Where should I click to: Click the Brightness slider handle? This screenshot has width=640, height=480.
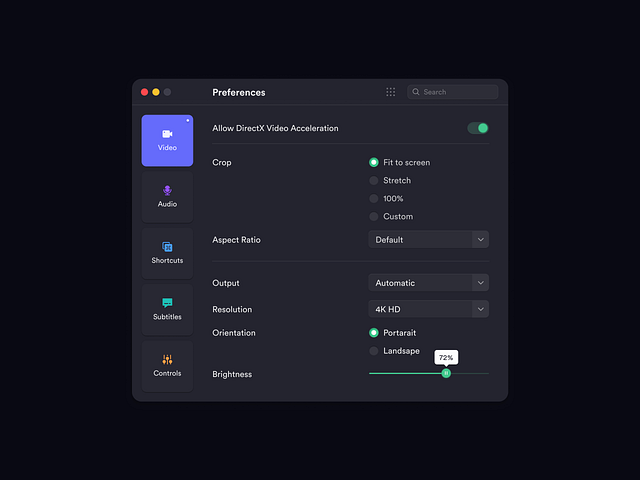[446, 373]
